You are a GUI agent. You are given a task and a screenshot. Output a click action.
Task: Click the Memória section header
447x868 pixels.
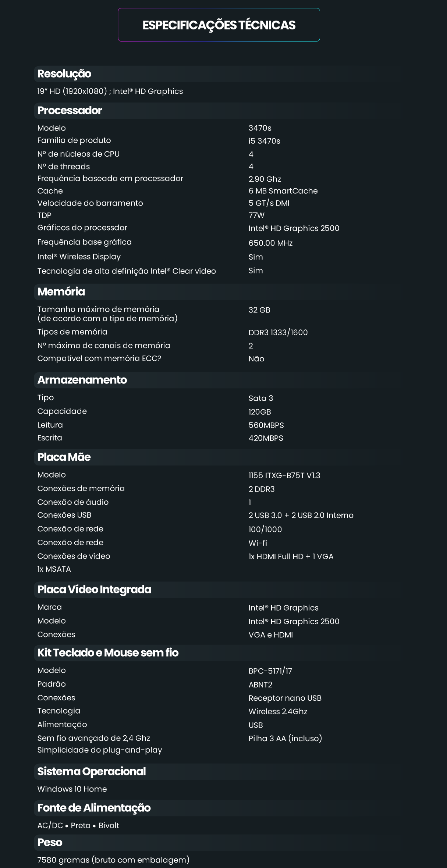61,292
